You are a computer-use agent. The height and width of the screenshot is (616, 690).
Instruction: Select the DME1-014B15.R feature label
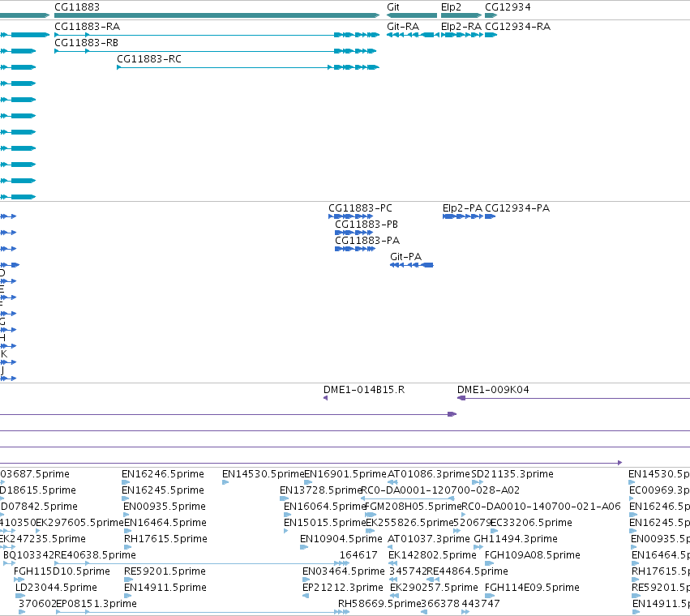(364, 390)
